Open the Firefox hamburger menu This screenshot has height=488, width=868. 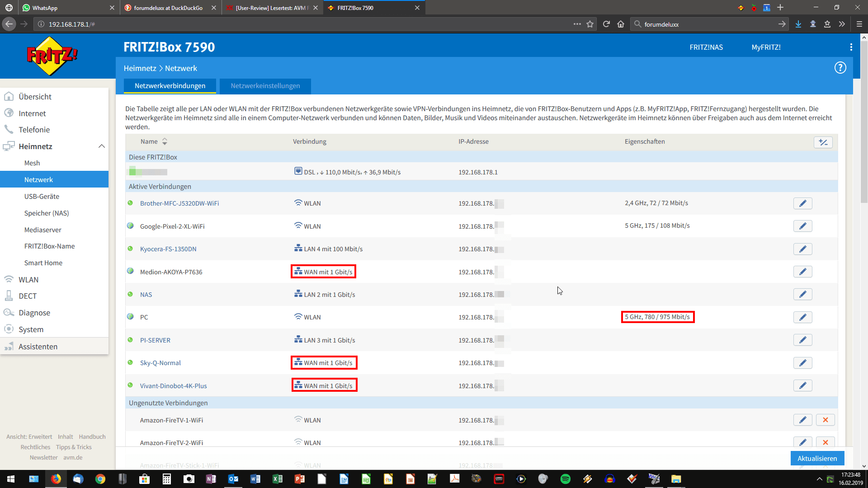tap(859, 24)
